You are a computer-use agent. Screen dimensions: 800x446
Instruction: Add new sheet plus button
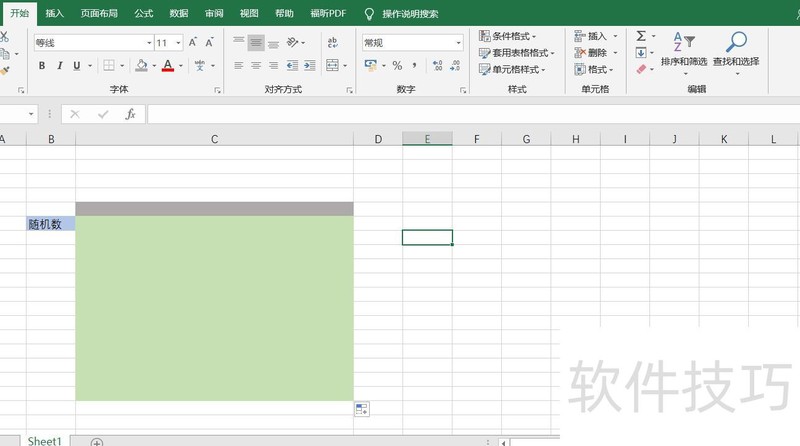pos(97,442)
